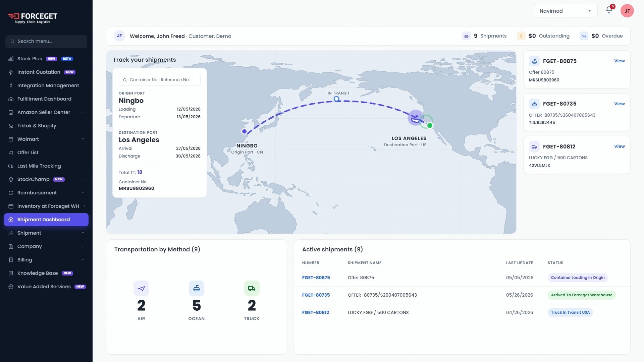
Task: Click View link for FGET-80735
Action: [x=619, y=104]
